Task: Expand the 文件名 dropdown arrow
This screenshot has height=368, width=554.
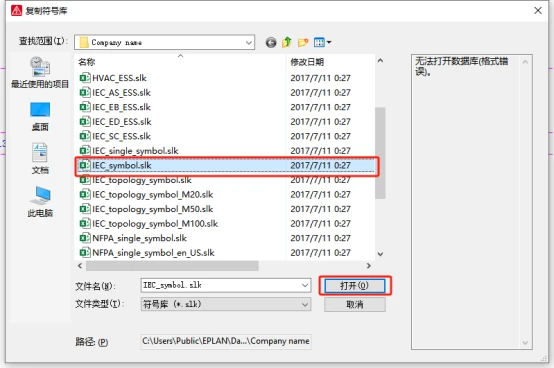Action: pos(305,285)
